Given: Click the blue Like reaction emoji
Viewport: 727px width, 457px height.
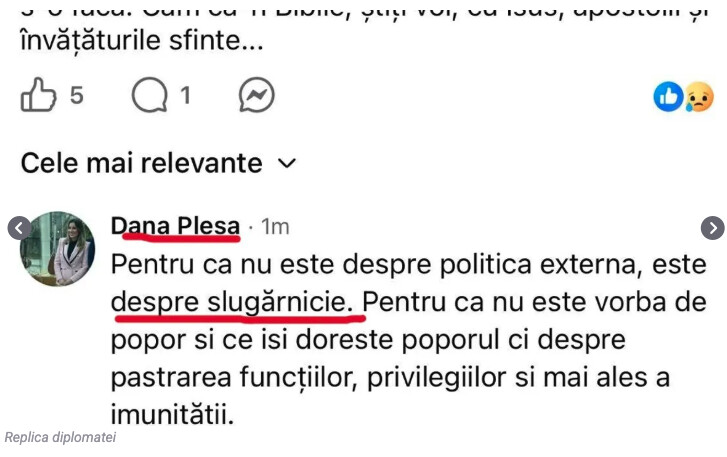Looking at the screenshot, I should (667, 96).
